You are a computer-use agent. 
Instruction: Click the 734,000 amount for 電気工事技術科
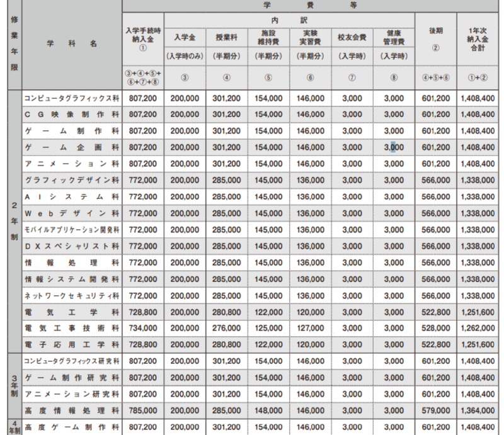click(143, 328)
